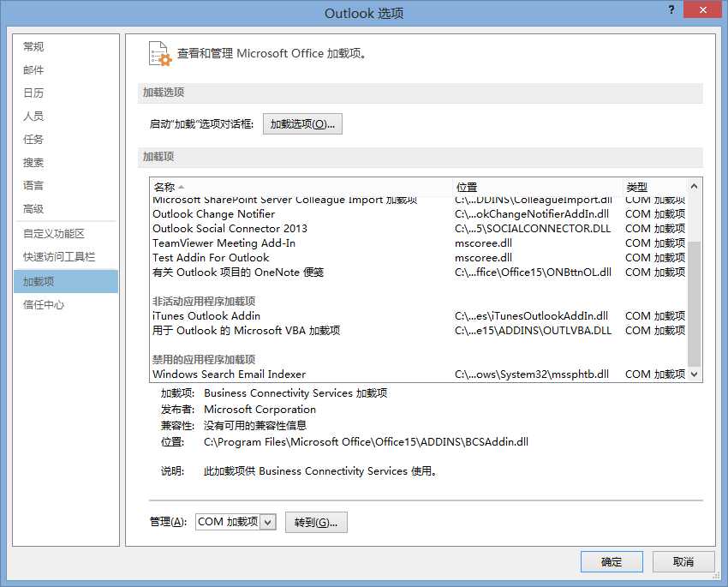Click the 位置 column header
The image size is (728, 587).
pos(537,187)
